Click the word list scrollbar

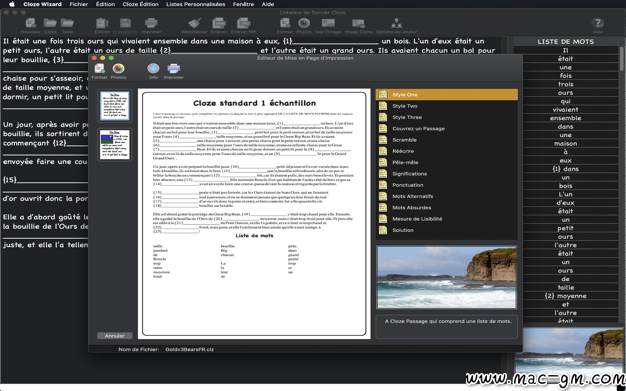pyautogui.click(x=622, y=59)
